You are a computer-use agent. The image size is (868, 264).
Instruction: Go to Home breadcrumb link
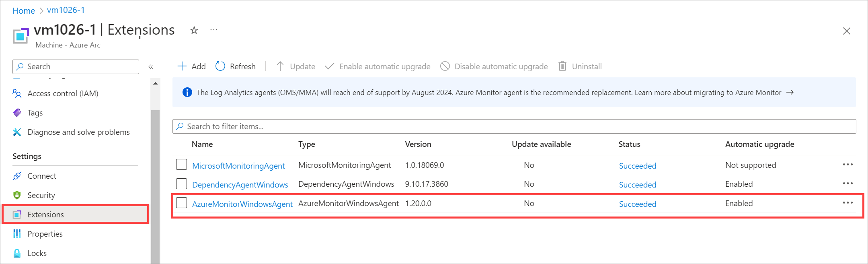(x=24, y=11)
